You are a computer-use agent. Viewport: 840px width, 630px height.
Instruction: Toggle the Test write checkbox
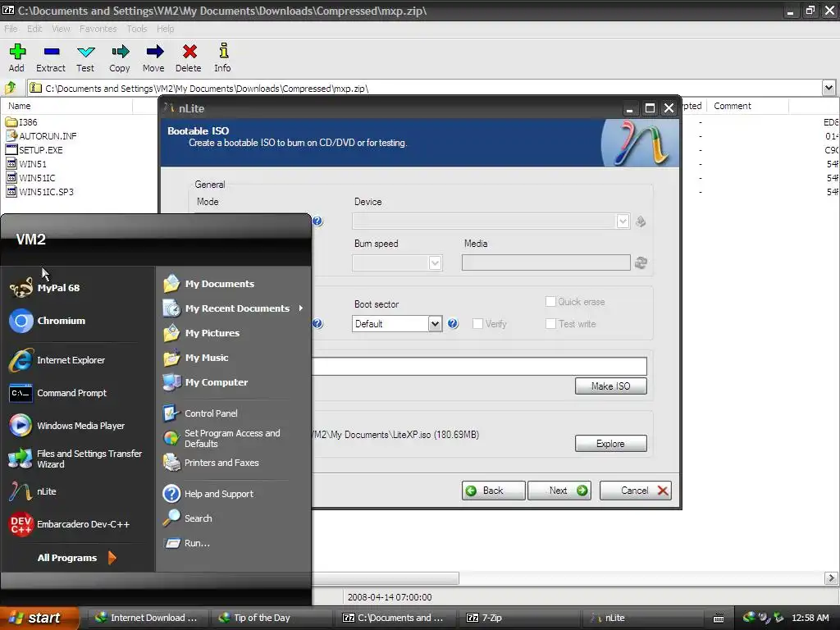click(x=550, y=323)
